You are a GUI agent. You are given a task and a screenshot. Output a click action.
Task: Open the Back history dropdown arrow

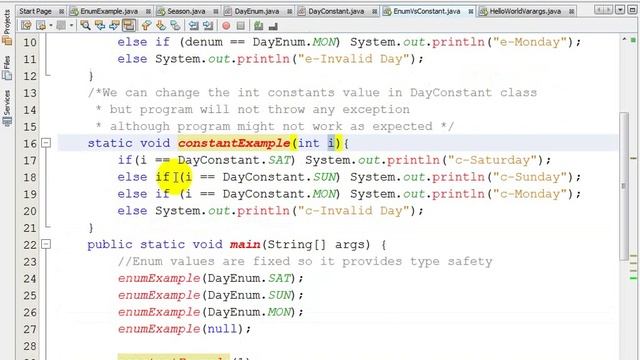tap(51, 26)
